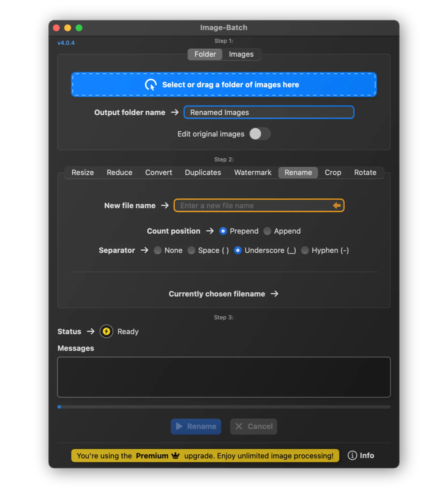Screen dimensions: 448x488
Task: Click the play icon on Rename button
Action: coord(179,426)
